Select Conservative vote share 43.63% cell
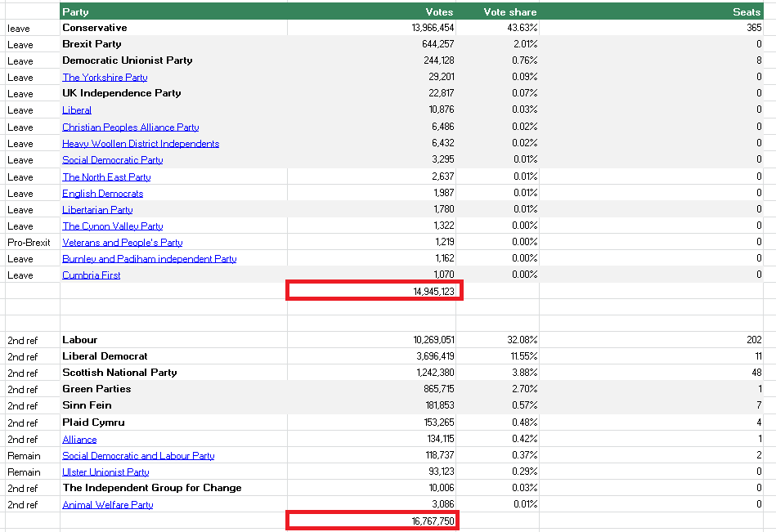Image resolution: width=776 pixels, height=532 pixels. (497, 28)
